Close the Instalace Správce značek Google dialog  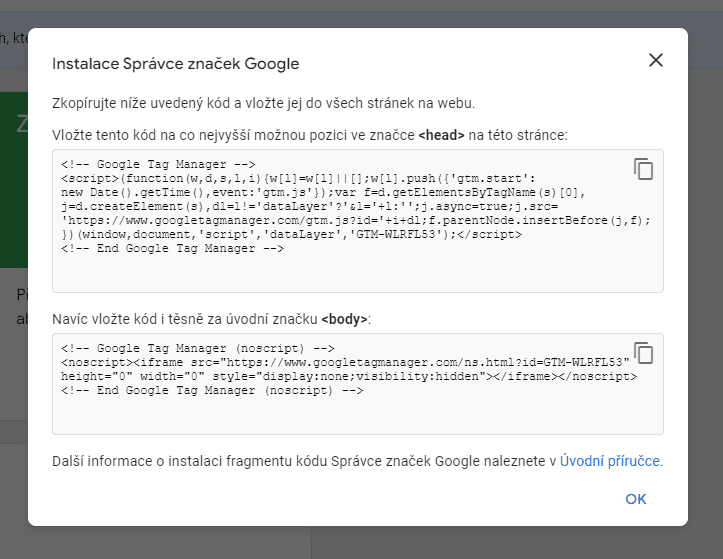(x=656, y=60)
